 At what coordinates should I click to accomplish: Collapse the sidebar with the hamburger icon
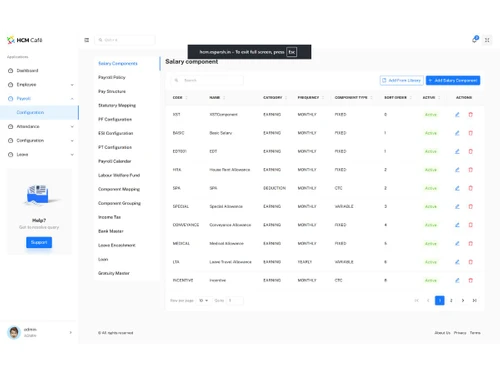point(87,40)
